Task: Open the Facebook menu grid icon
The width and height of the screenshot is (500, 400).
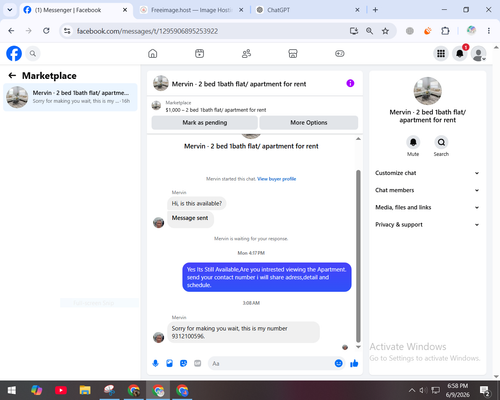Action: (x=441, y=53)
